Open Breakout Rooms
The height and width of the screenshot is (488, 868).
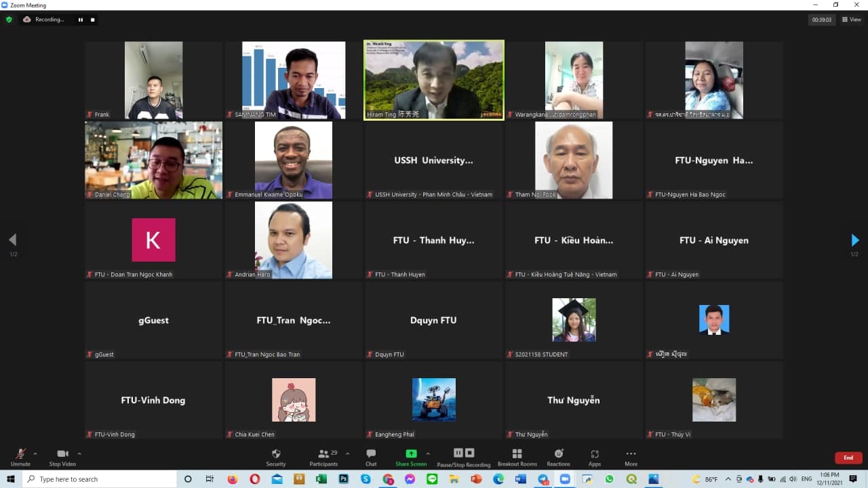coord(517,457)
